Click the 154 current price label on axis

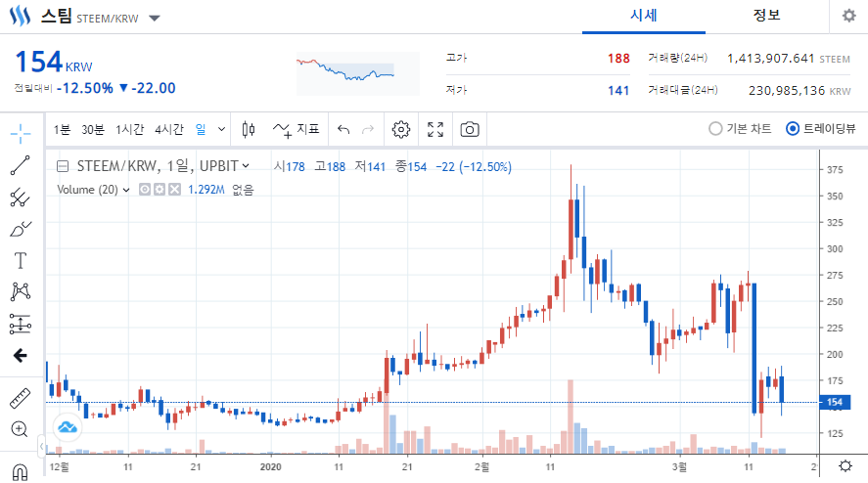tap(835, 402)
